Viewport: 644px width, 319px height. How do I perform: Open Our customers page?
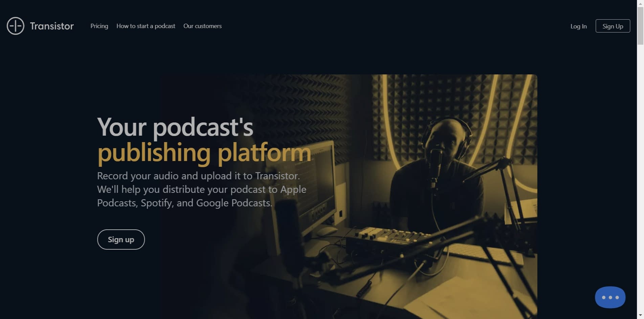pyautogui.click(x=202, y=26)
